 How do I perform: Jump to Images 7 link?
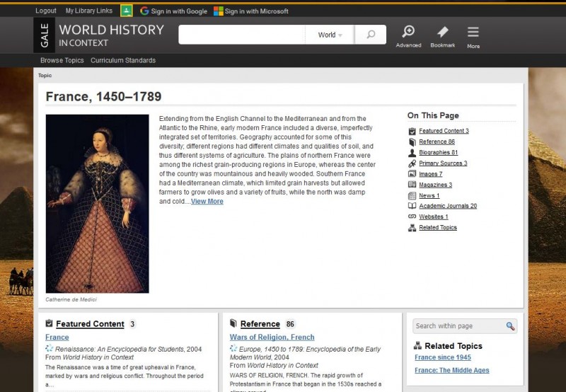coord(431,174)
